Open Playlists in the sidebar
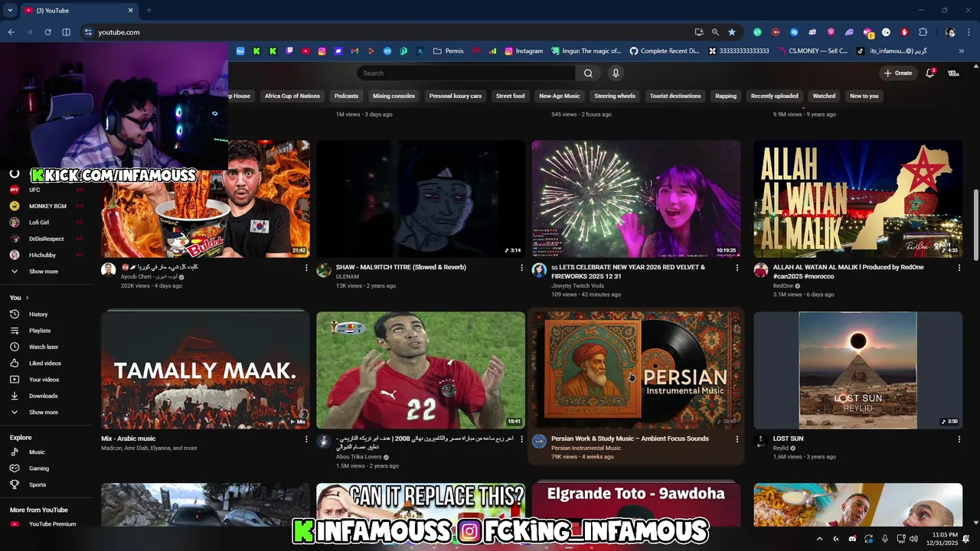 coord(40,331)
